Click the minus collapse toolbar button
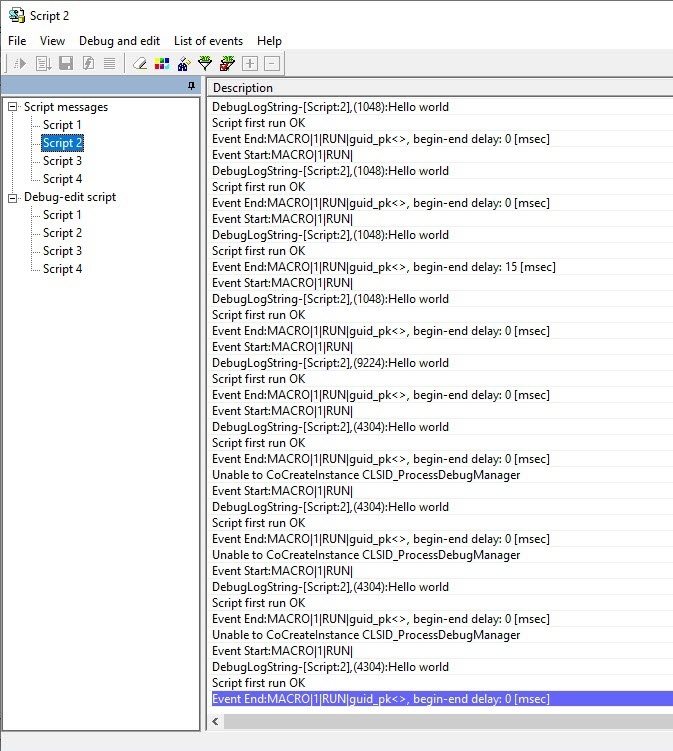This screenshot has width=673, height=751. coord(272,63)
